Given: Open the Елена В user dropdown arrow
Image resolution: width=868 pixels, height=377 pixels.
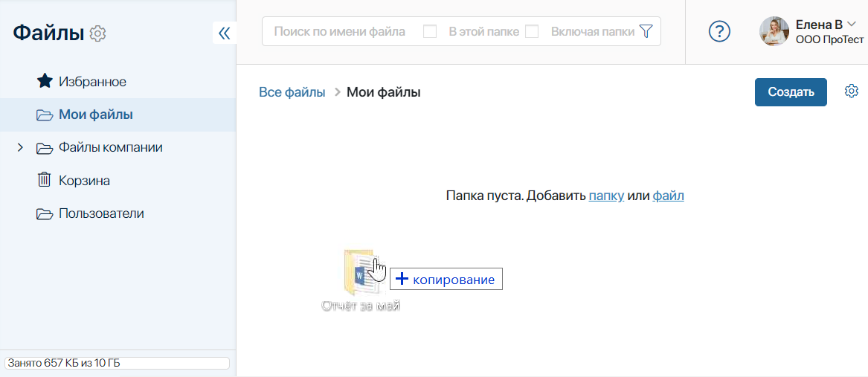Looking at the screenshot, I should pos(852,24).
